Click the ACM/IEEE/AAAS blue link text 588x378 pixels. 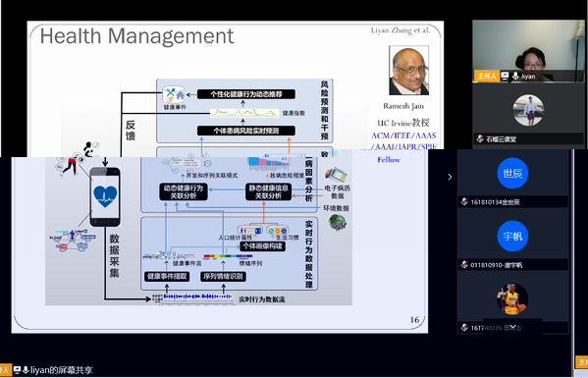pos(403,135)
